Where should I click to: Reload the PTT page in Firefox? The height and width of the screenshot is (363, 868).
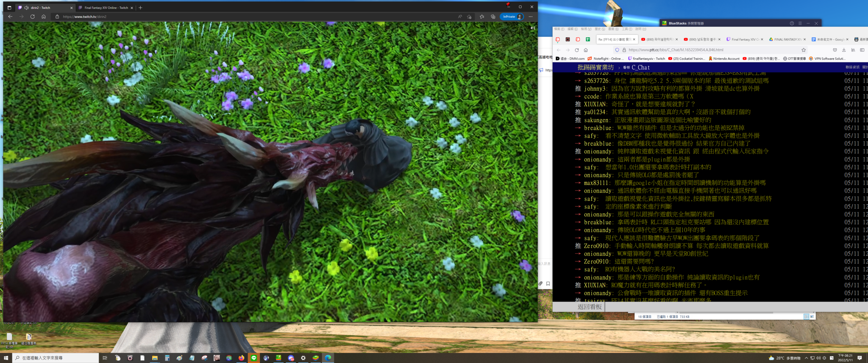point(576,50)
